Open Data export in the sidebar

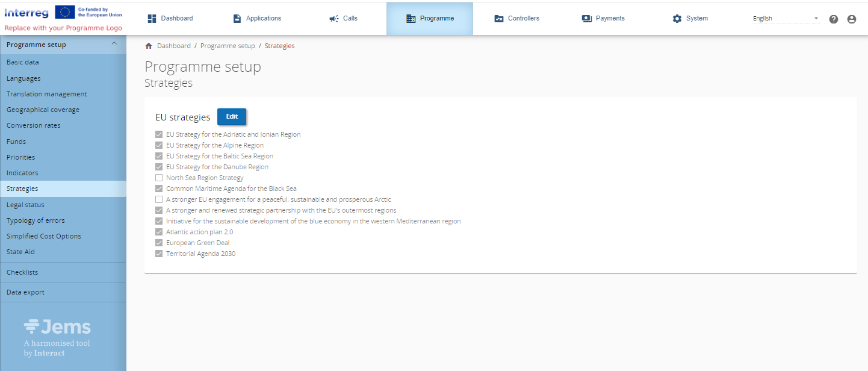(x=25, y=292)
